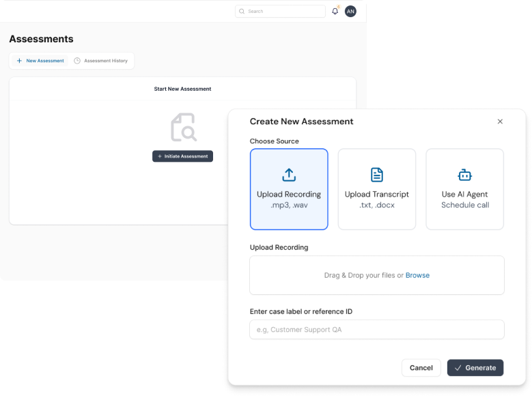Screen dimensions: 532x396
Task: Click the upload arrow icon
Action: click(x=289, y=175)
